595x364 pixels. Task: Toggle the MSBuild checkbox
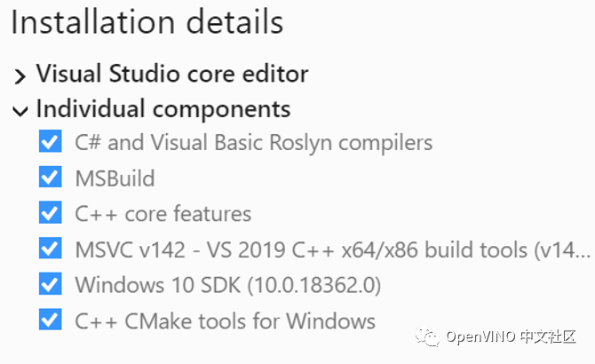click(x=50, y=177)
